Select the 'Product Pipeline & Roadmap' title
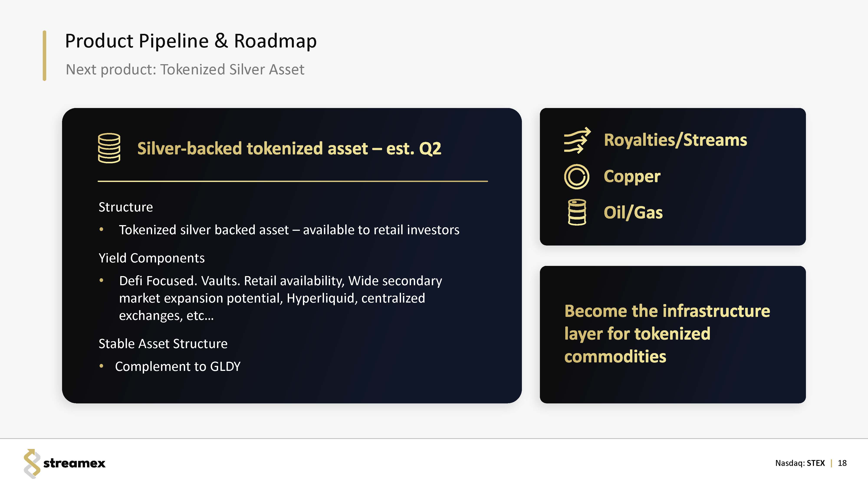Screen dimensions: 868x488 click(191, 41)
